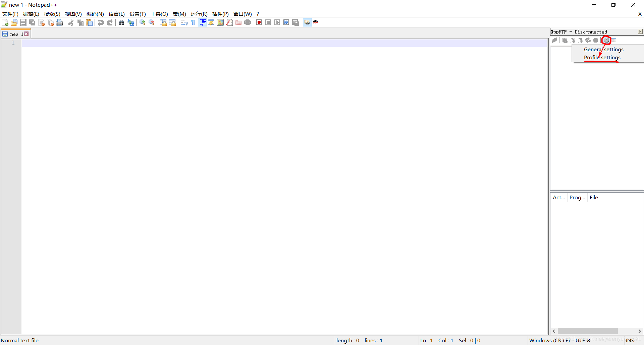Screen dimensions: 644x345
Task: Open Find with the binoculars icon
Action: (x=121, y=22)
